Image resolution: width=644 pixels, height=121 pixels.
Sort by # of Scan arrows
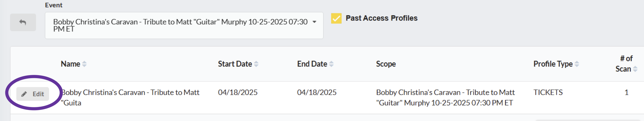click(635, 69)
